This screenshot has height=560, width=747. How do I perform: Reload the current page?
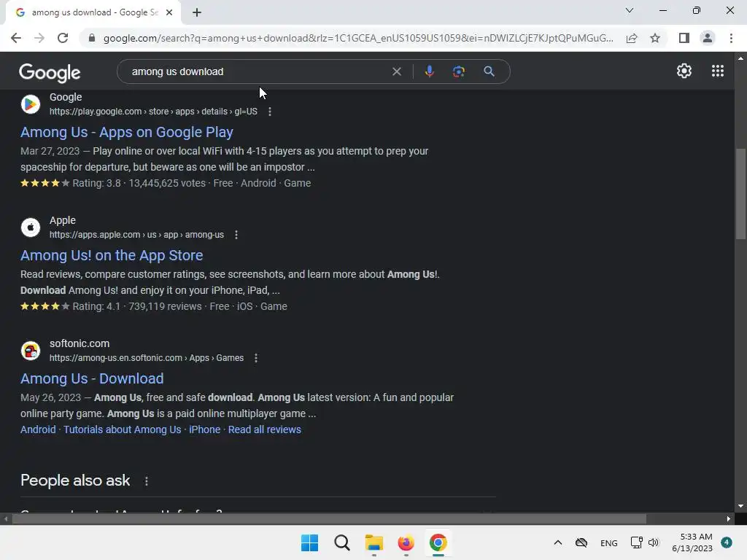tap(63, 38)
